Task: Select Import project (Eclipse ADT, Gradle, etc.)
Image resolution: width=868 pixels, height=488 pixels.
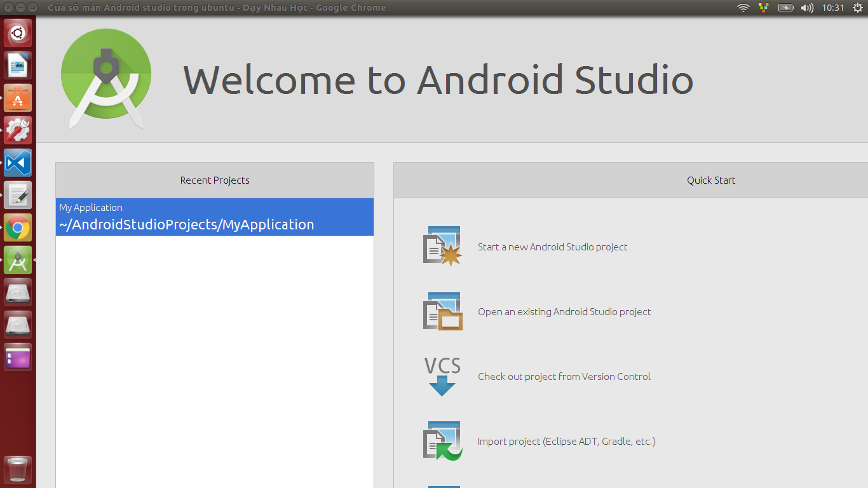Action: (567, 442)
